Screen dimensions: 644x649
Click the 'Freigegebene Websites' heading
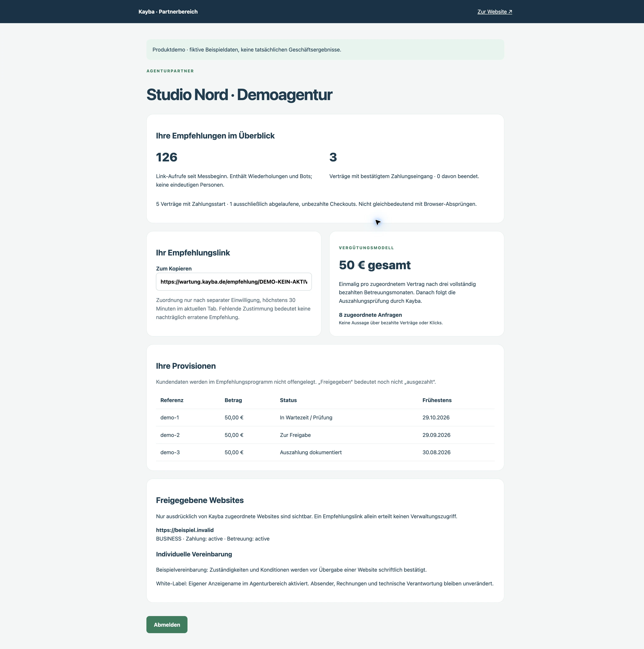tap(200, 500)
